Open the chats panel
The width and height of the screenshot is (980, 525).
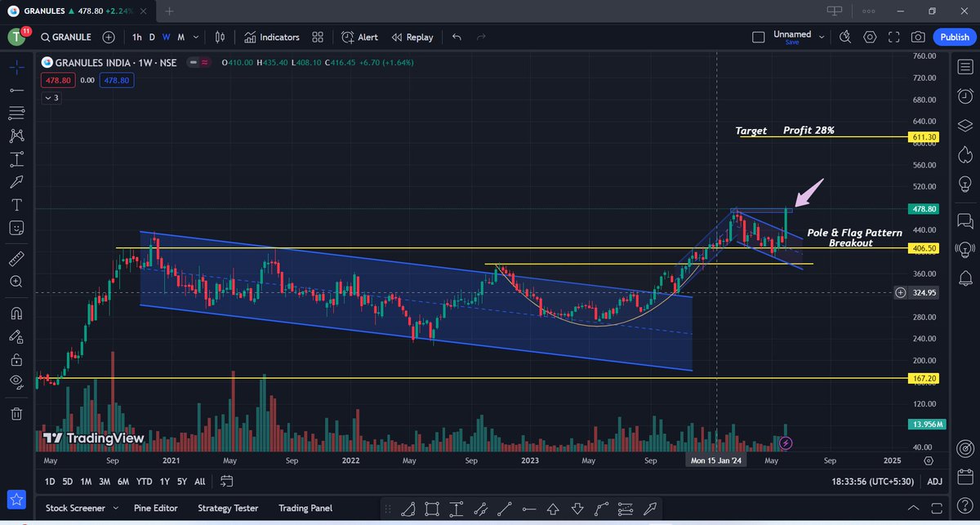click(965, 221)
